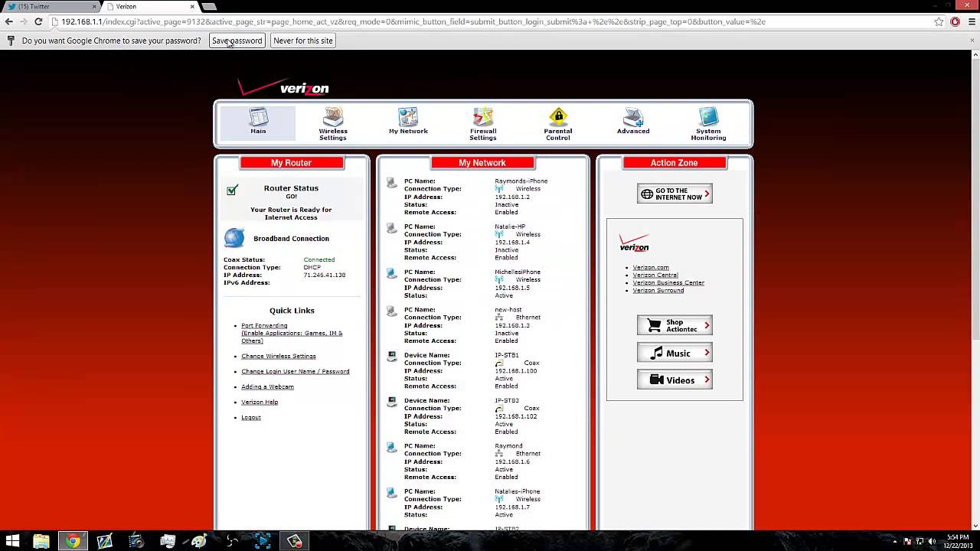Click Change Wireless Settings link
This screenshot has height=551, width=980.
click(x=279, y=356)
